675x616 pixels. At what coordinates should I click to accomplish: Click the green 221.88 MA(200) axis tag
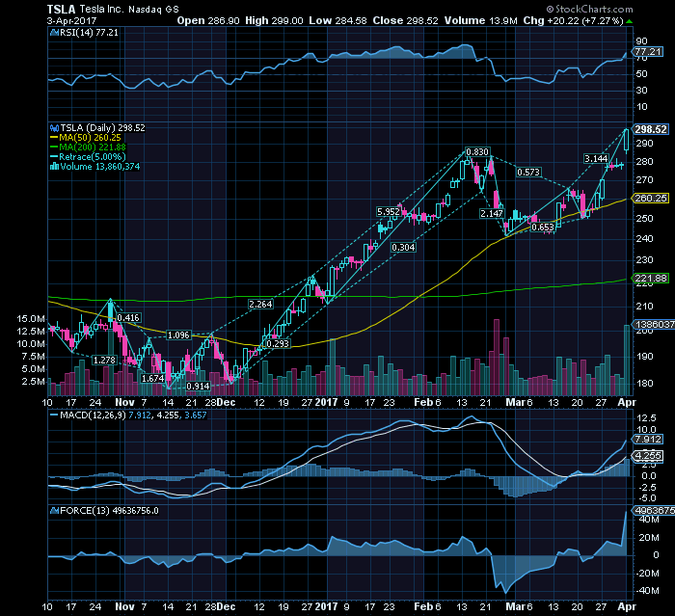coord(651,278)
